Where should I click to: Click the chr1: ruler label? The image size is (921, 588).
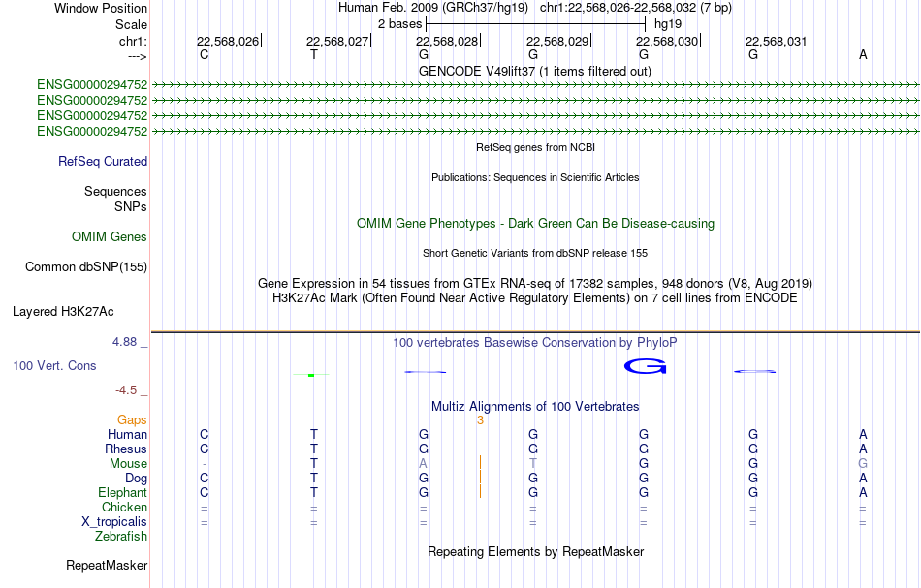[x=133, y=41]
